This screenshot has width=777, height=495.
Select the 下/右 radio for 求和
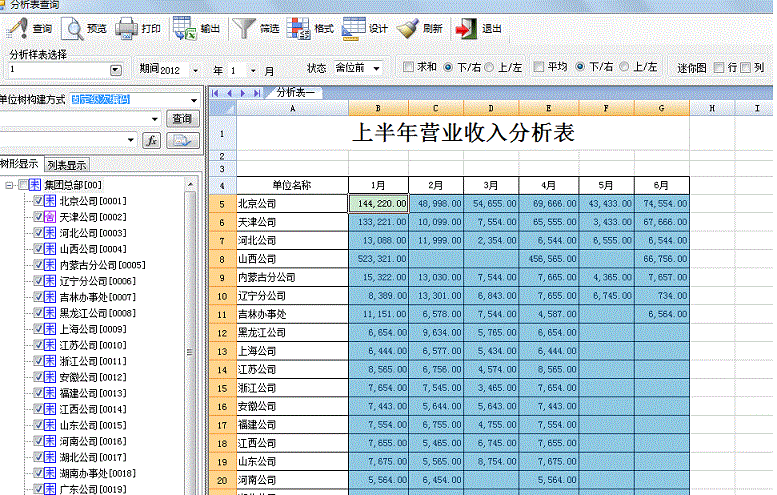tap(448, 67)
